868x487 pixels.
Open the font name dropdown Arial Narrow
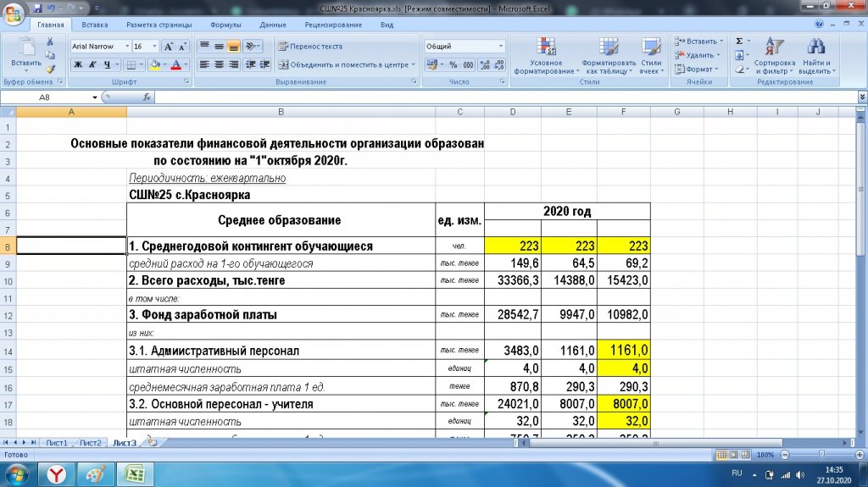[x=127, y=47]
